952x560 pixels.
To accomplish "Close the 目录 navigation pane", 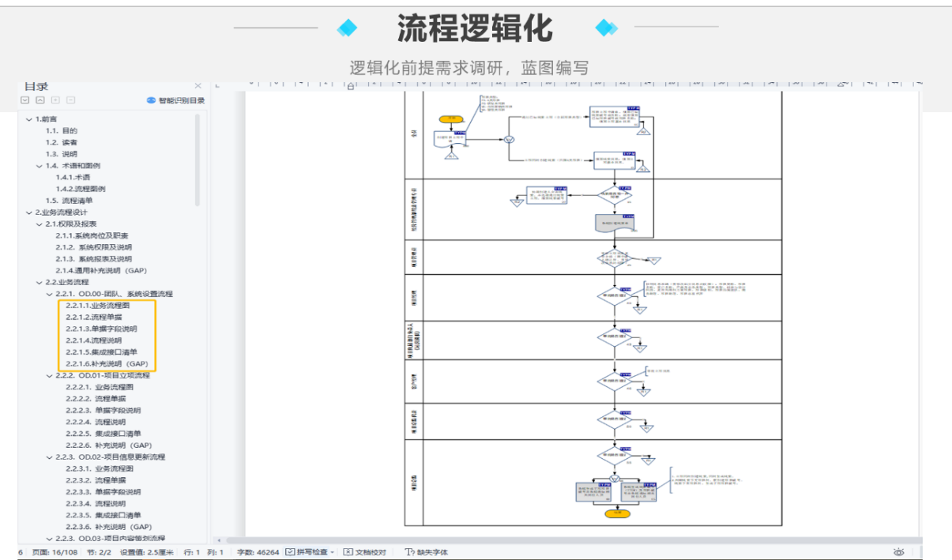I will (x=198, y=86).
